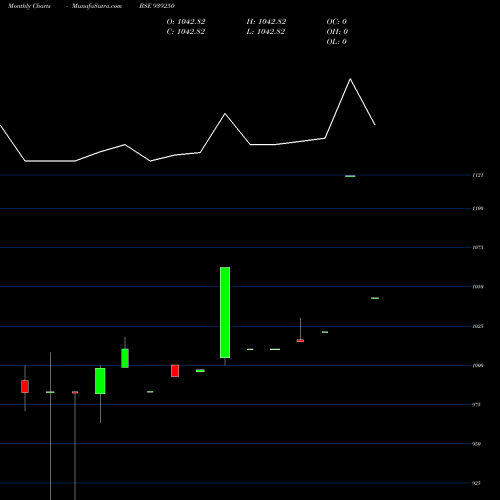Viewport: 500px width, 500px height.
Task: Click the "OC: 0" readout
Action: [337, 22]
